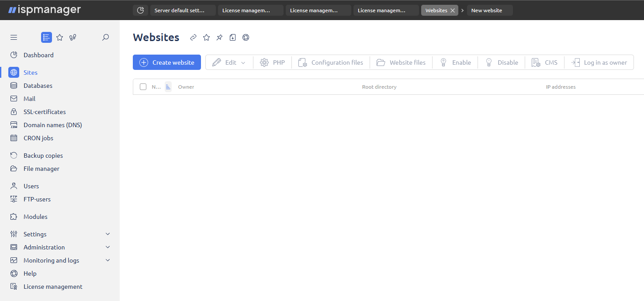Show favorites with the sidebar star icon
This screenshot has height=301, width=644.
[60, 38]
